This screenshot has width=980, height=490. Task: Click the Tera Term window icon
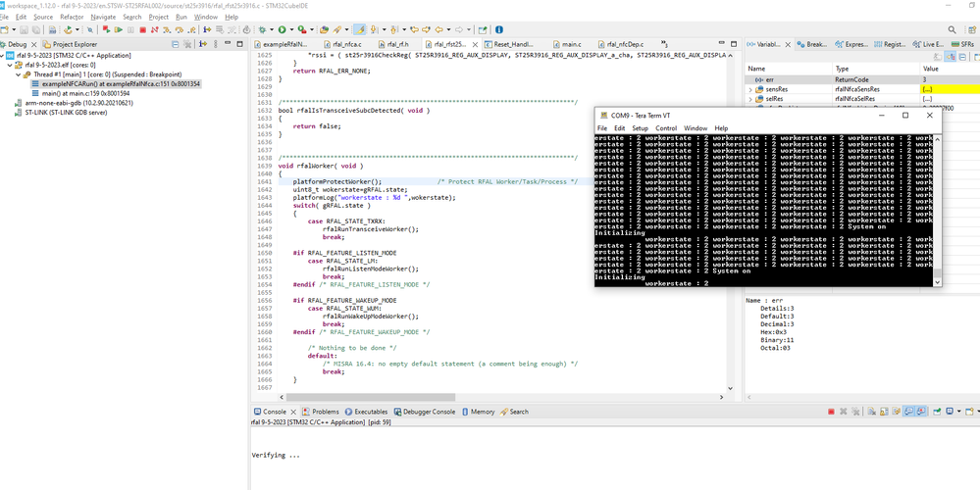(603, 115)
